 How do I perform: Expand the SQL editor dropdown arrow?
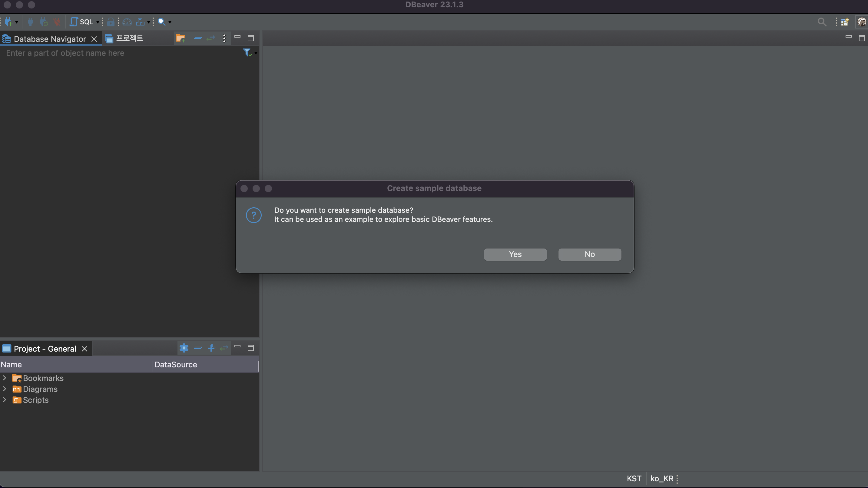click(x=98, y=22)
